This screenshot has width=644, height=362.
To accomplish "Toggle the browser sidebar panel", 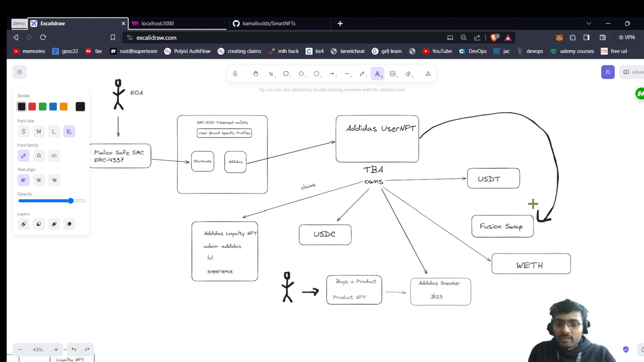I will pos(587,37).
